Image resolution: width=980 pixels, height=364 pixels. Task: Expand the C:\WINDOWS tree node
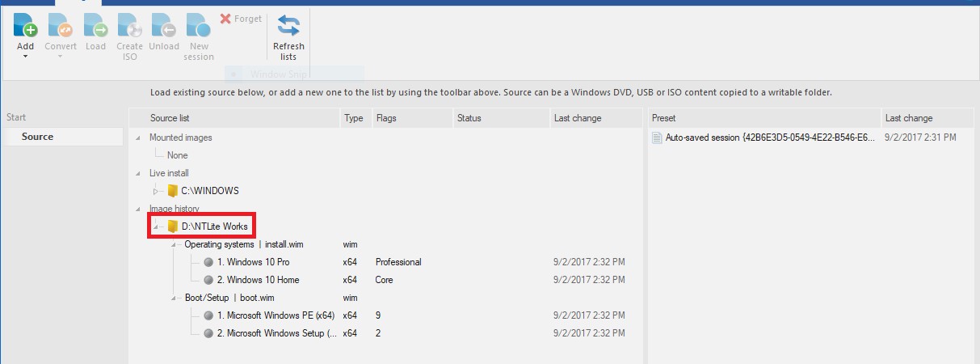157,192
